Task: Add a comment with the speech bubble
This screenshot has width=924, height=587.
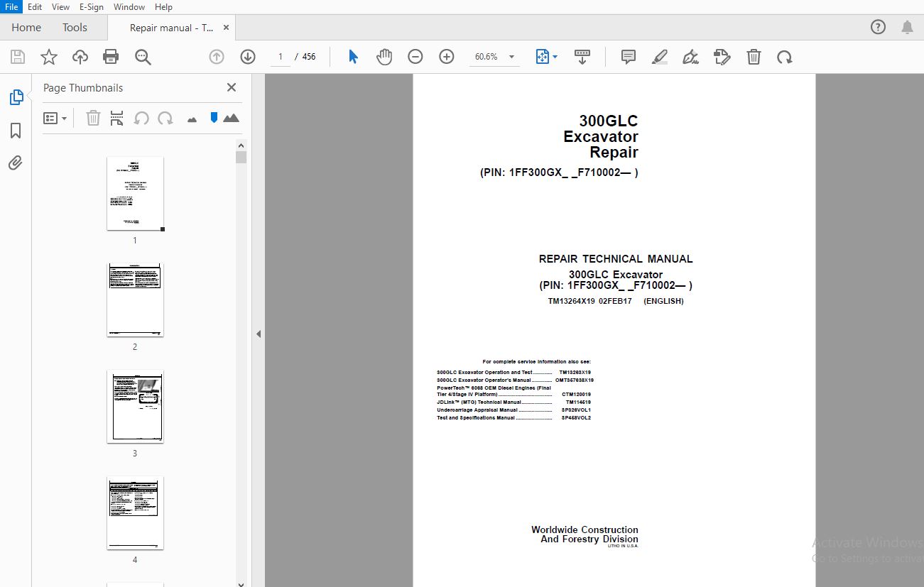Action: point(629,57)
